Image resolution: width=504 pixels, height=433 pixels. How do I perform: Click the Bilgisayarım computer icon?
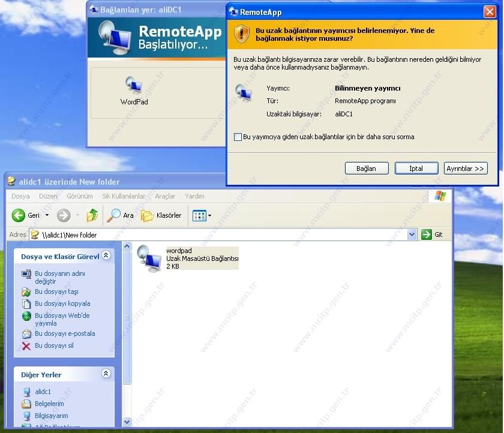click(x=26, y=416)
